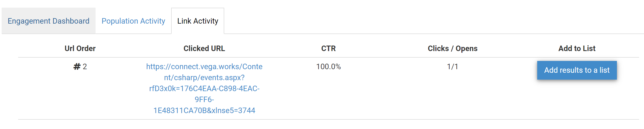
Task: Click the Clicks / Opens column header
Action: tap(453, 48)
